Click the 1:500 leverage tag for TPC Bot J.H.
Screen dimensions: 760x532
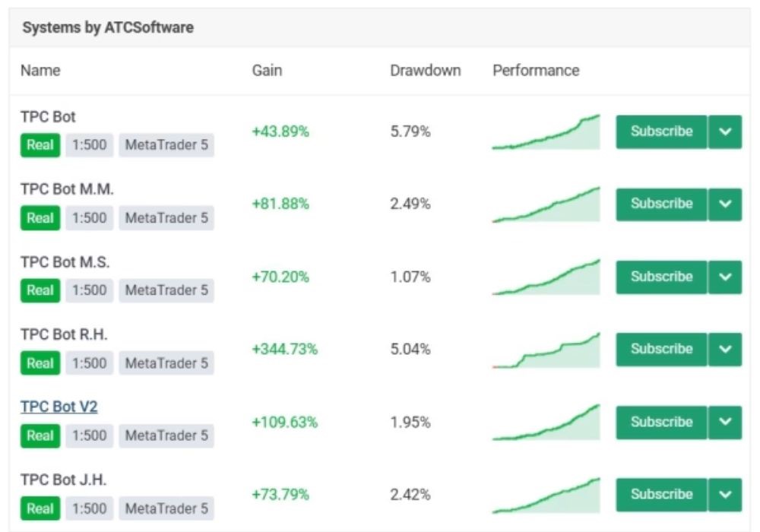tap(89, 508)
